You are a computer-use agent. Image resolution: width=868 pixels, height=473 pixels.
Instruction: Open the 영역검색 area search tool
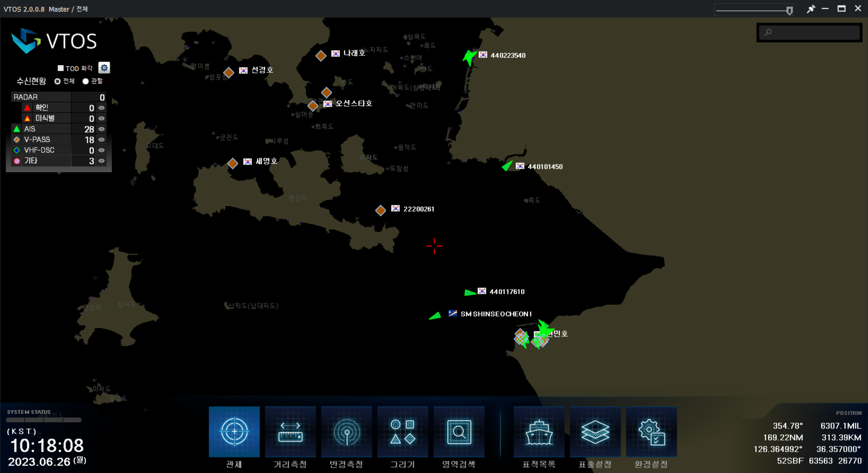tap(459, 432)
